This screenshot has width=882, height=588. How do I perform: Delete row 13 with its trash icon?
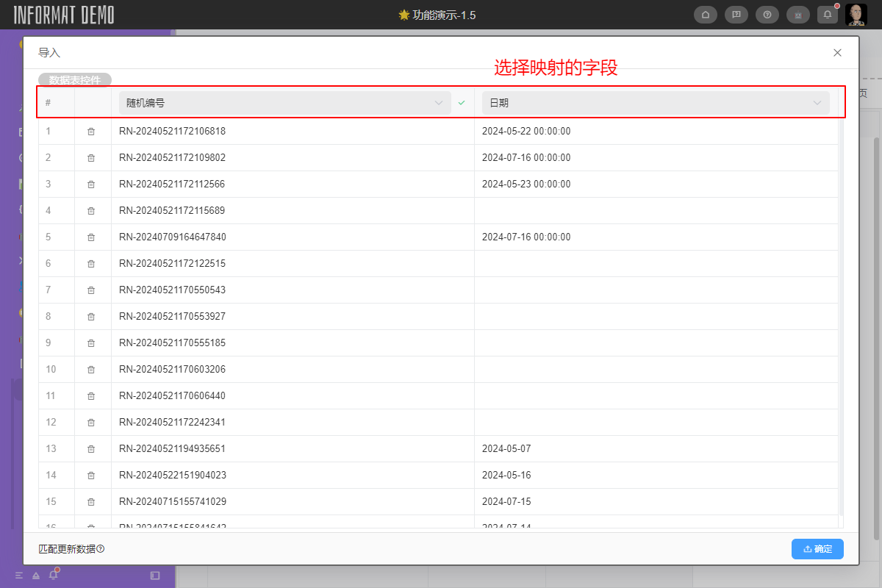[91, 449]
